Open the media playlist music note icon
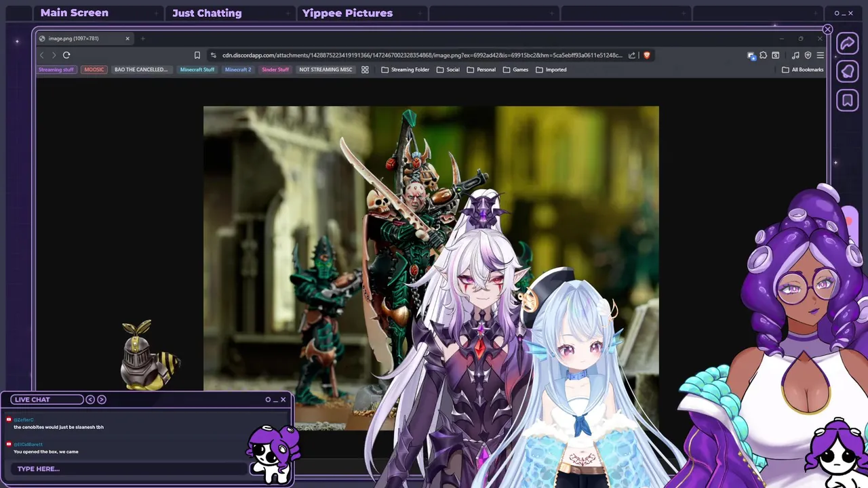The image size is (868, 488). (x=795, y=55)
